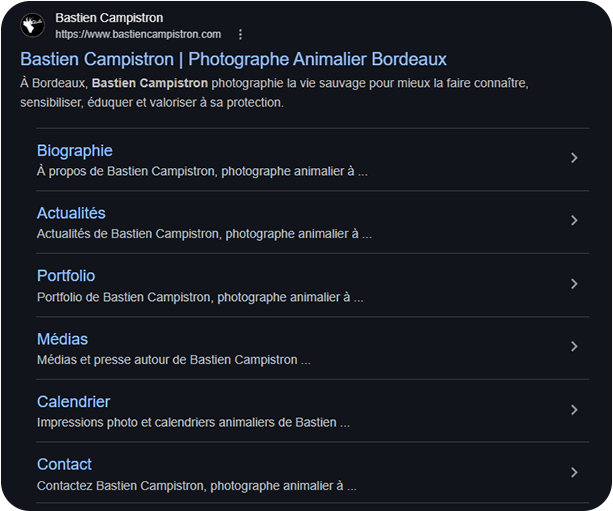Viewport: 613px width, 511px height.
Task: Click 'À propos de Bastien Campistron' description
Action: click(x=202, y=171)
